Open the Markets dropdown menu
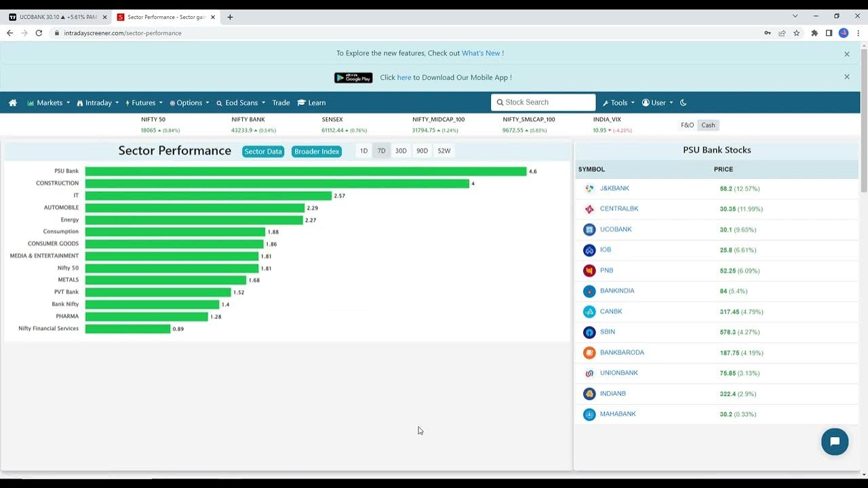Viewport: 868px width, 488px height. [x=48, y=103]
